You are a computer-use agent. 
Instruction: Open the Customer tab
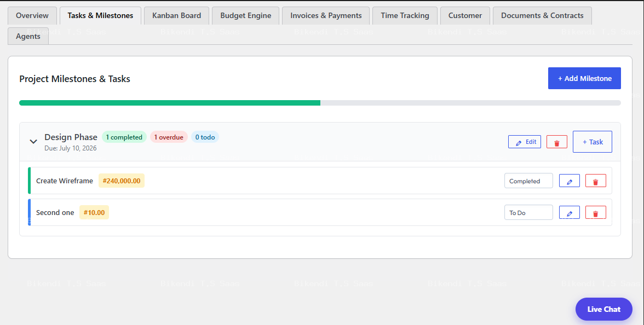click(465, 15)
